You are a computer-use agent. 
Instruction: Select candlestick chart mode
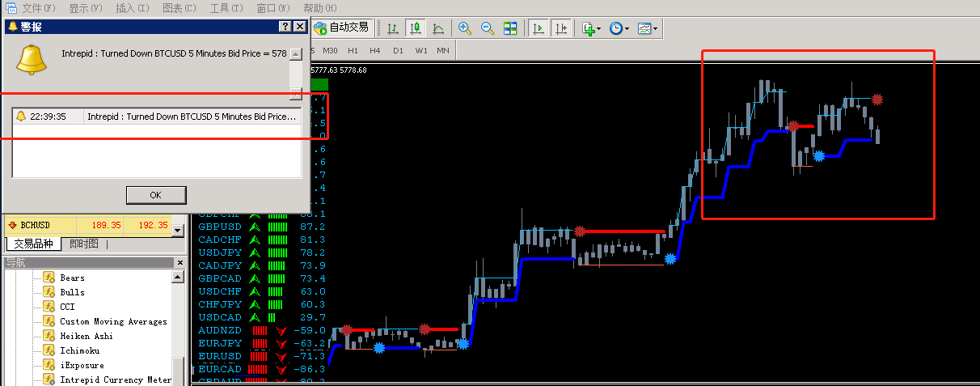416,28
